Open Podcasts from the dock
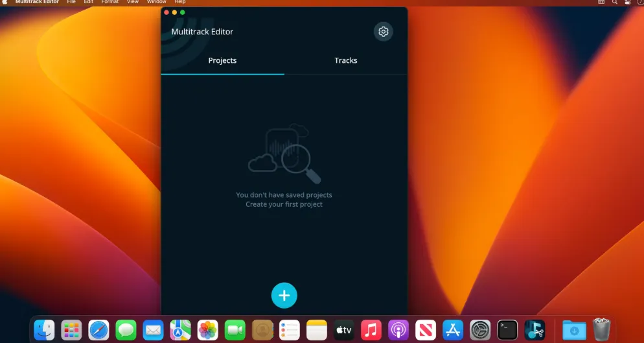The height and width of the screenshot is (343, 644). [x=398, y=330]
